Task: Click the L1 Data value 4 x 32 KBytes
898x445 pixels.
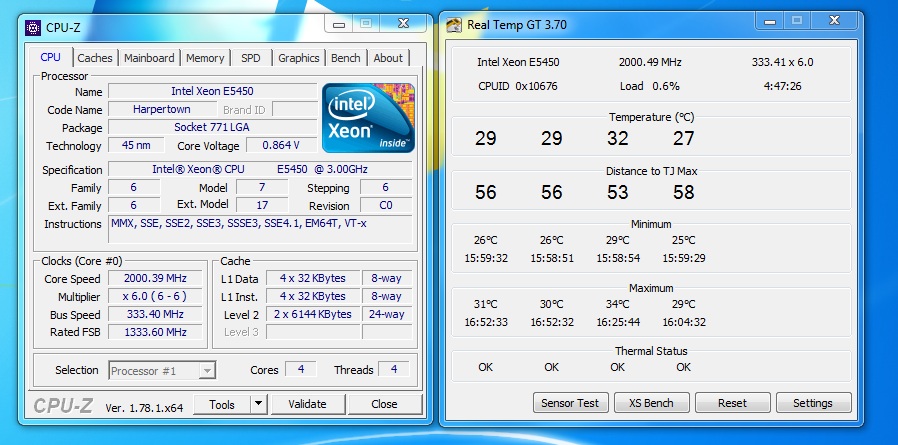Action: [x=313, y=278]
